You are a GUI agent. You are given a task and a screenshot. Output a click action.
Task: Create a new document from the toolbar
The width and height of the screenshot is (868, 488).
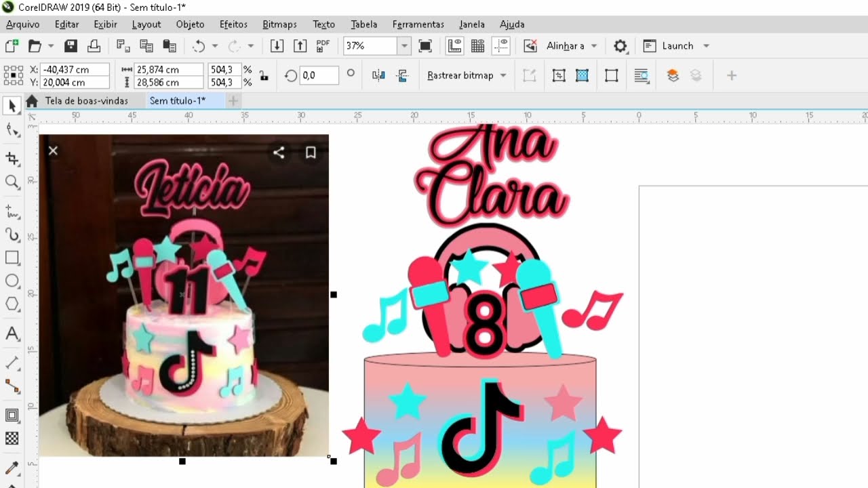(12, 46)
